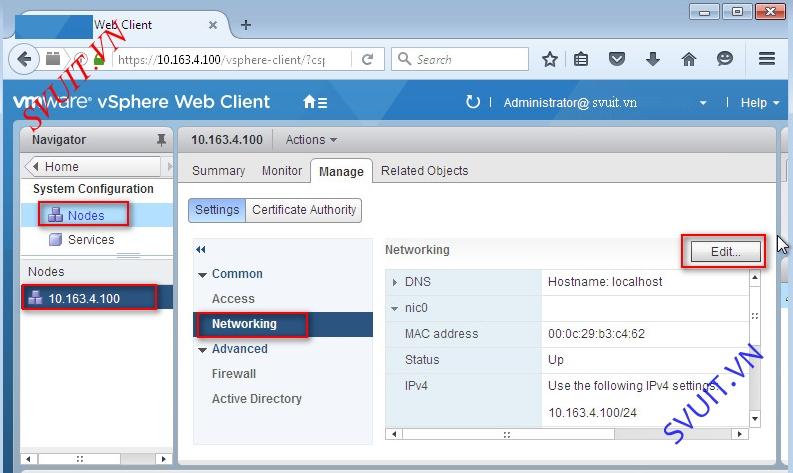The width and height of the screenshot is (793, 473).
Task: Go to browser home page icon
Action: point(689,59)
